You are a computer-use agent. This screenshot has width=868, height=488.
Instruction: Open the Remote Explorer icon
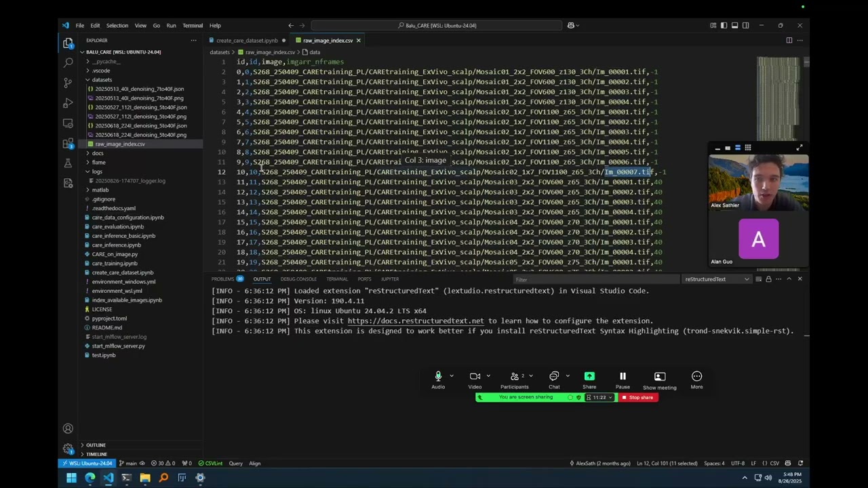point(68,123)
